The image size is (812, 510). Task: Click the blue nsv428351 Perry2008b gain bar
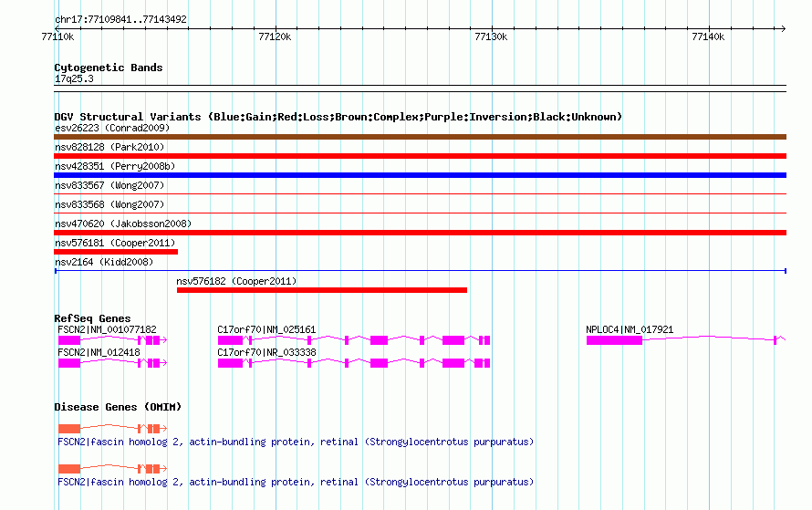point(420,175)
